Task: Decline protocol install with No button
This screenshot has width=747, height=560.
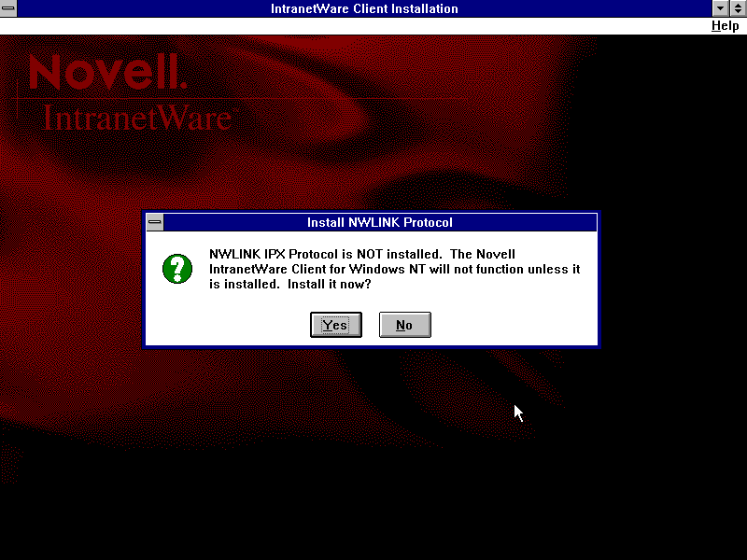Action: pyautogui.click(x=405, y=325)
